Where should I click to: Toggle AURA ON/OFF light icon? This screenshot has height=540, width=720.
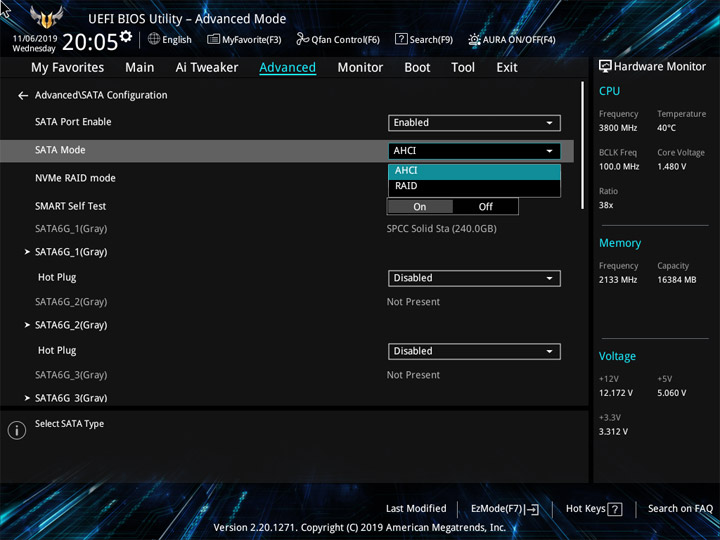(x=474, y=39)
